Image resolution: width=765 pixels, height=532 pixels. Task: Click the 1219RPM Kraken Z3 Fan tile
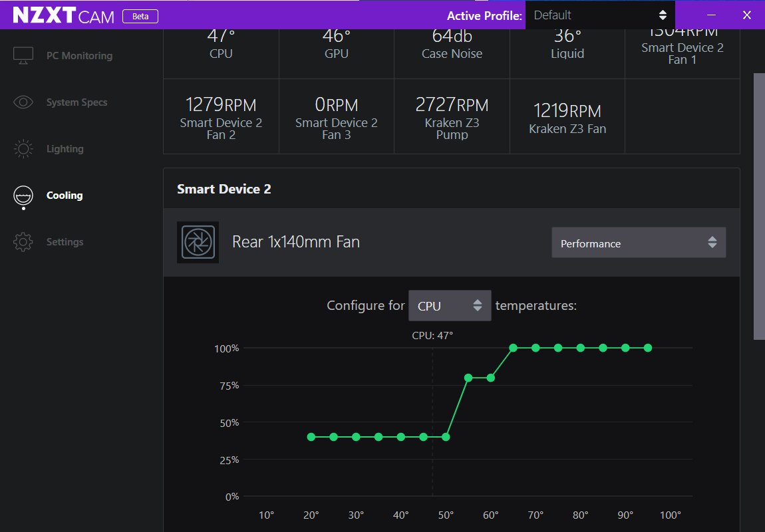click(567, 117)
